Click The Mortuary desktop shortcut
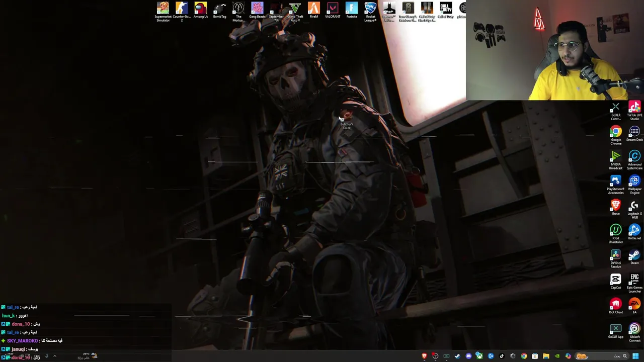 238,12
